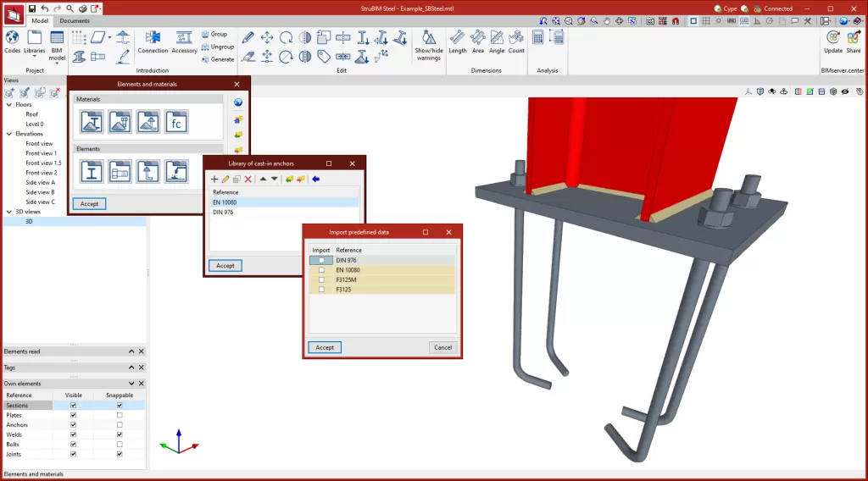Click the Connection tool in the ribbon
The height and width of the screenshot is (481, 868).
coord(153,41)
